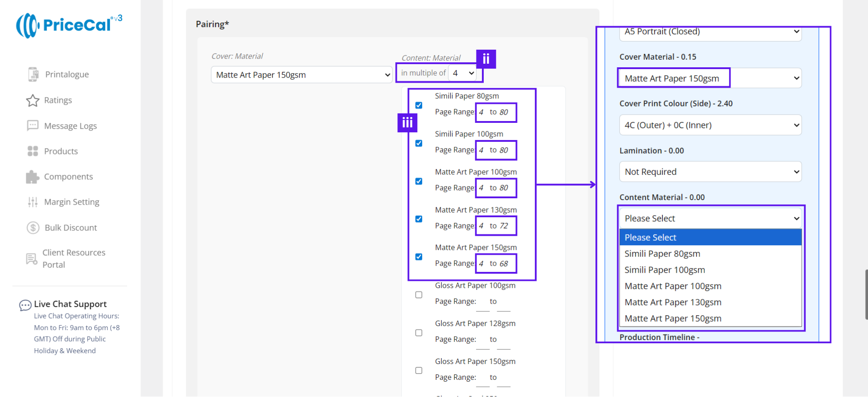Expand the Cover Print Colour dropdown
The image size is (868, 397).
710,125
